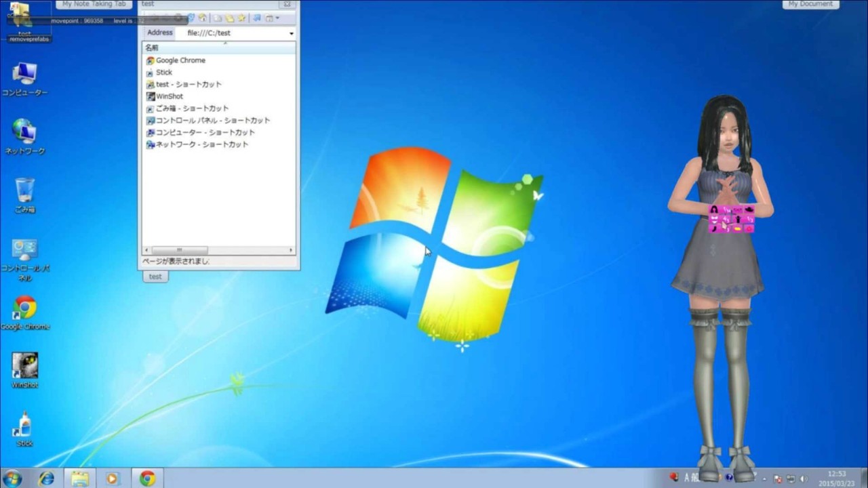The width and height of the screenshot is (868, 488).
Task: Switch to the My Note Taking Tab
Action: point(94,4)
